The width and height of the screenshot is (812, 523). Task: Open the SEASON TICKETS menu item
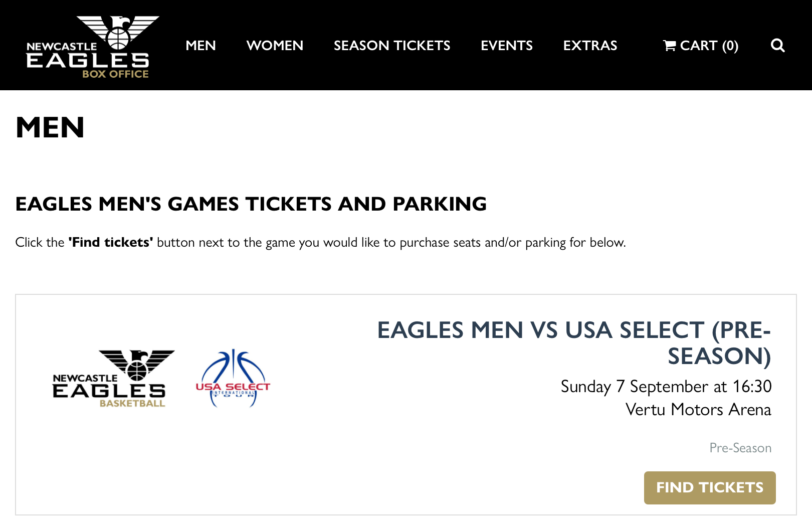coord(392,46)
